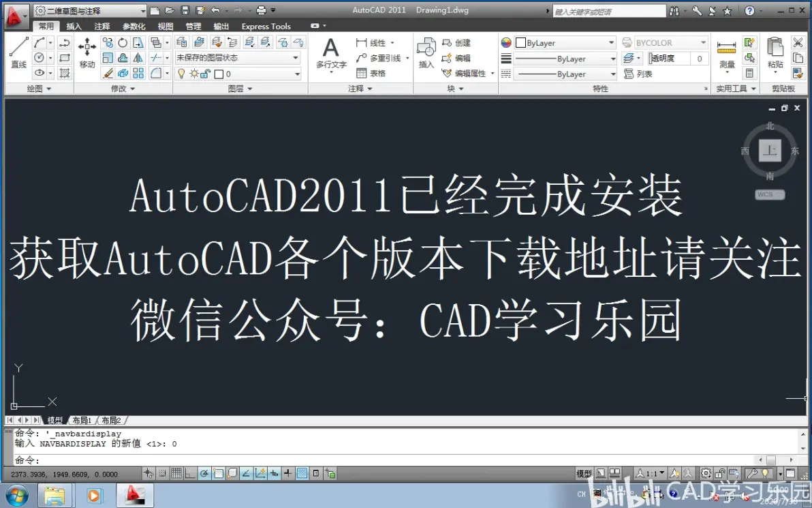Toggle Ortho Mode in the status bar
Viewport: 812px width, 508px height.
pos(190,473)
